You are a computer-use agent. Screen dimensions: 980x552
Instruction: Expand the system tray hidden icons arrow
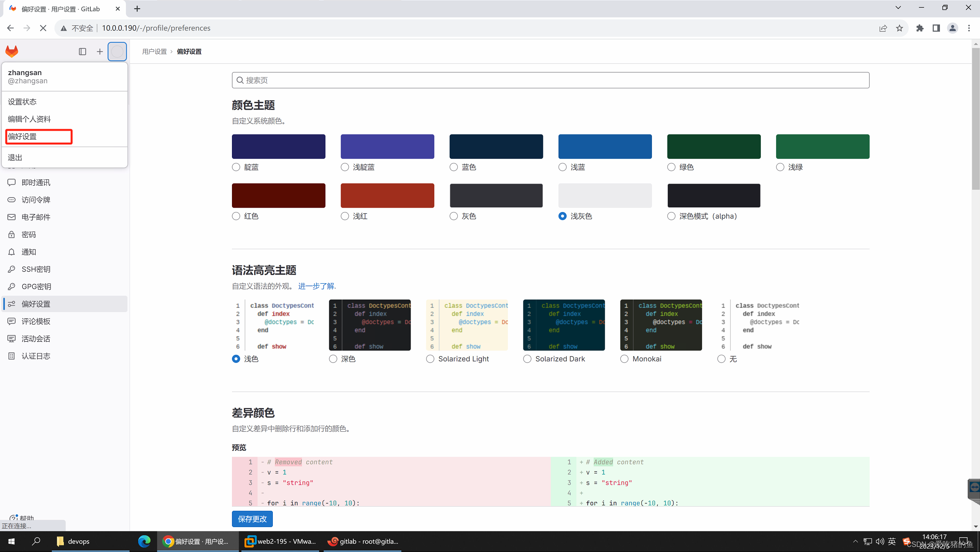(855, 541)
